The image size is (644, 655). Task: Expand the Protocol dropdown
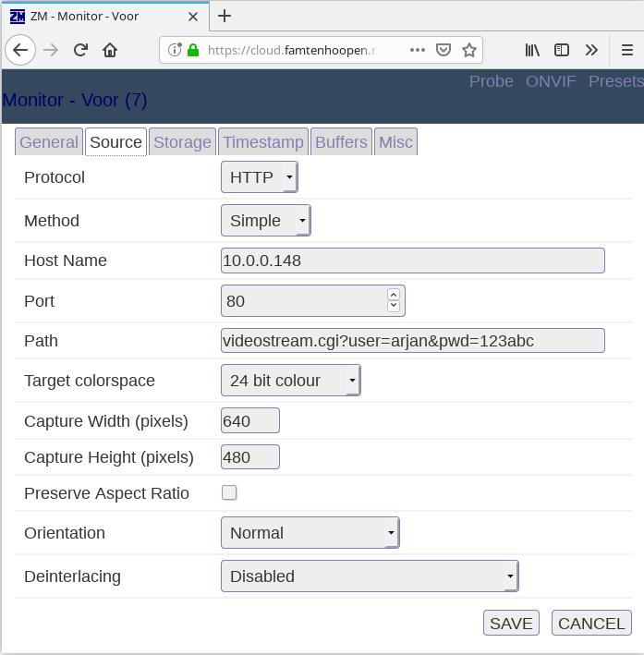(x=260, y=176)
